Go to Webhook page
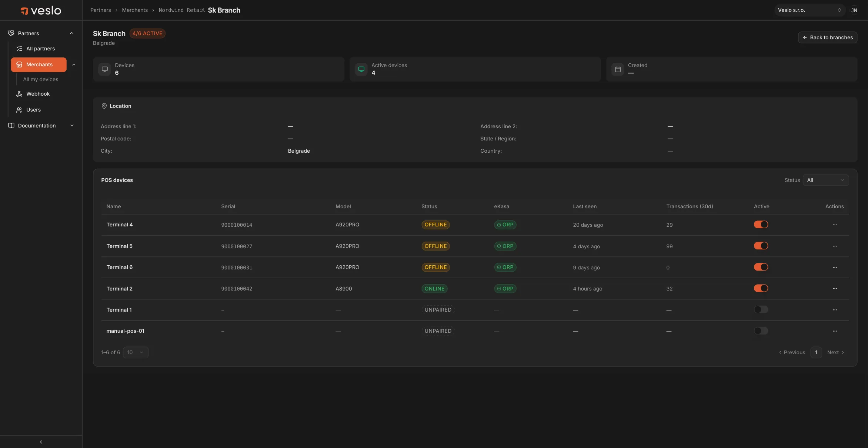The height and width of the screenshot is (448, 868). coord(38,94)
